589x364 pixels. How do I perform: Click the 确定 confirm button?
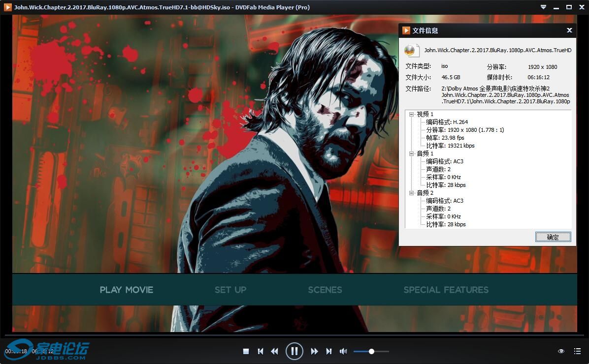point(553,237)
